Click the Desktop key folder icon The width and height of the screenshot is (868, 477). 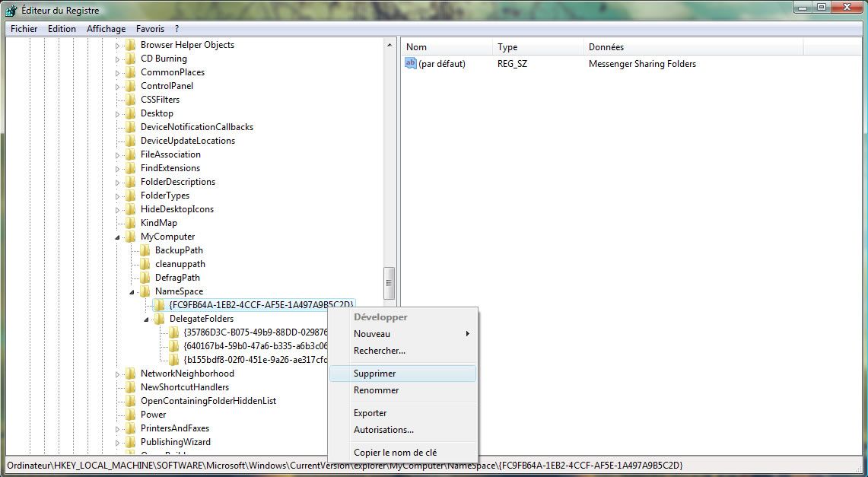coord(131,113)
